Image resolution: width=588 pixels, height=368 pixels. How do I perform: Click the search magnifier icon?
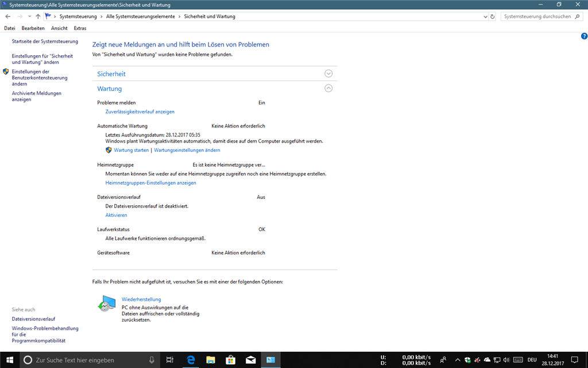coord(578,17)
